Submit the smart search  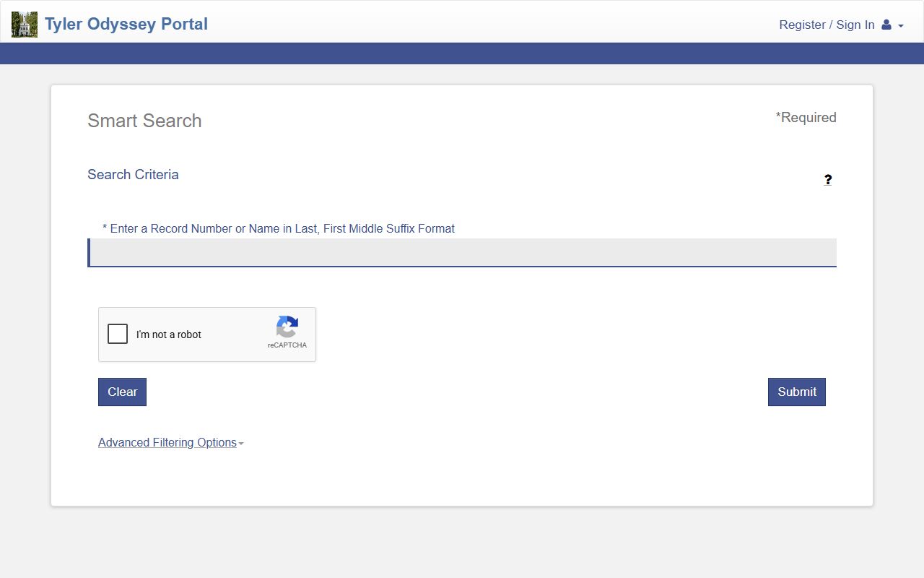coord(797,392)
